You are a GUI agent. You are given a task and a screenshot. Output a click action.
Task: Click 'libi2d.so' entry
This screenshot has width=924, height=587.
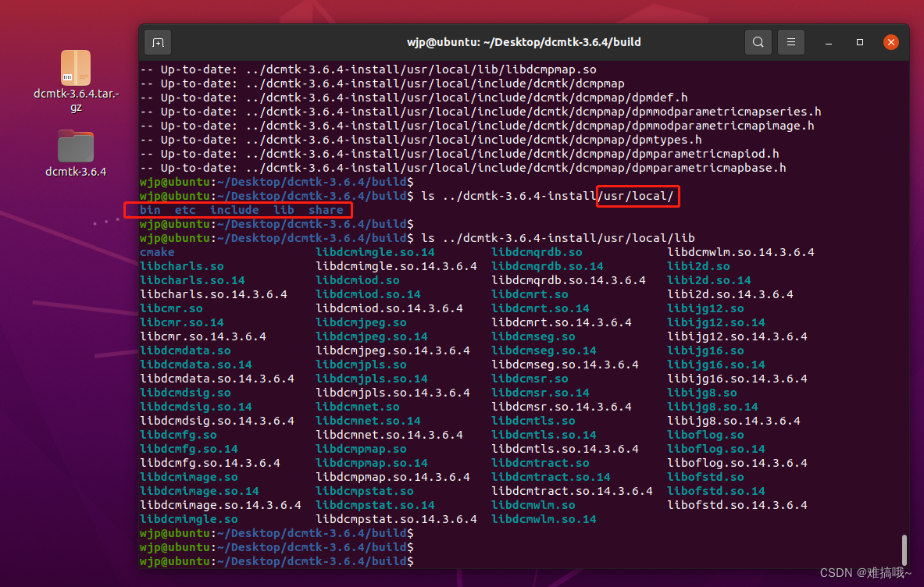(698, 267)
